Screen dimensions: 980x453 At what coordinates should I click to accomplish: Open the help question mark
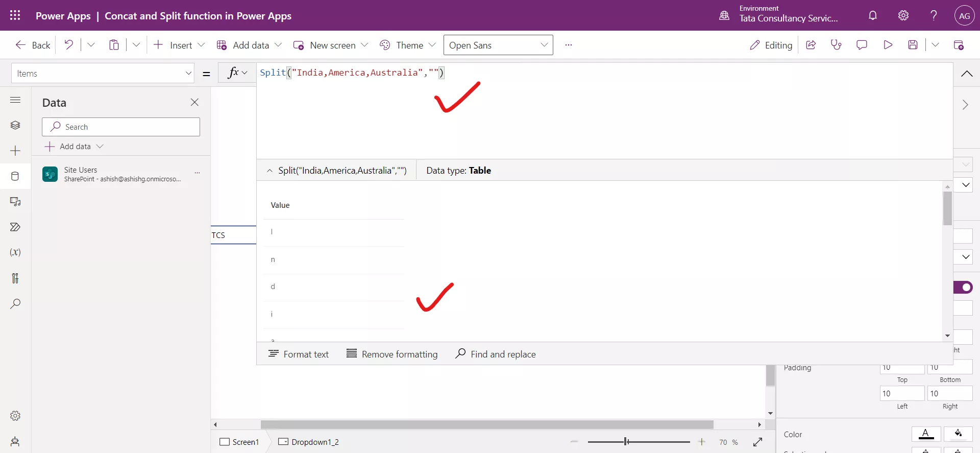934,15
